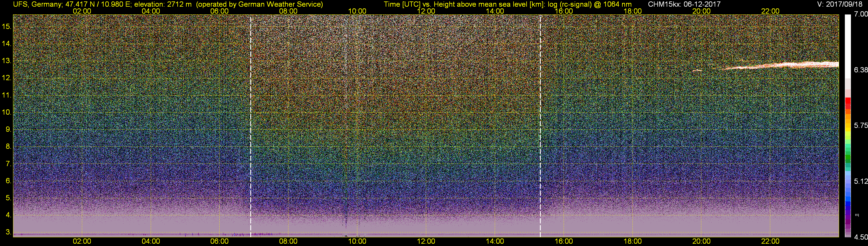The image size is (868, 246).
Task: Click the '14:00' label on the top time axis
Action: [495, 11]
